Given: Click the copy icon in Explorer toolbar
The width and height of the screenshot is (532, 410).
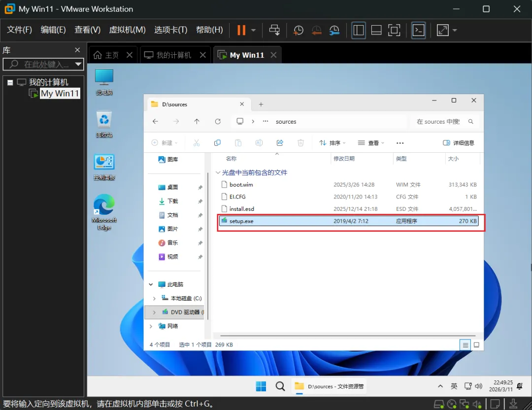Looking at the screenshot, I should click(218, 143).
